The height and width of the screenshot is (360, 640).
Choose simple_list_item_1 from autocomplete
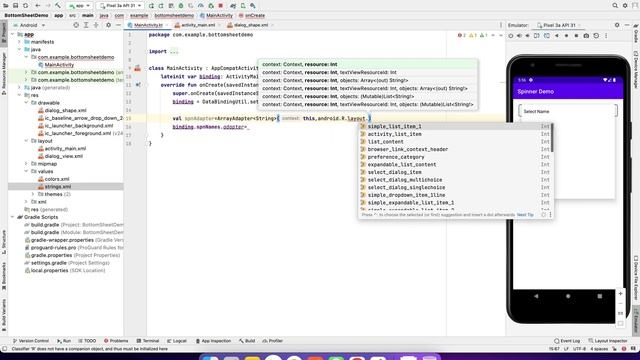click(x=455, y=127)
